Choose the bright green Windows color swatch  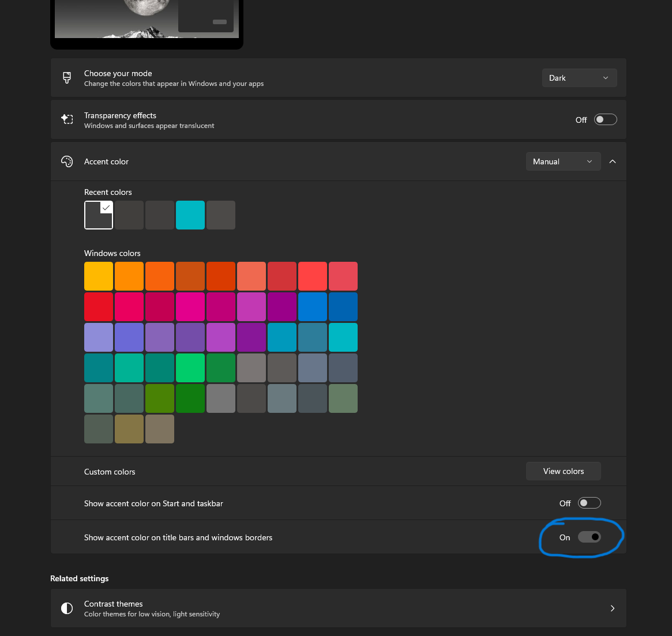tap(190, 368)
